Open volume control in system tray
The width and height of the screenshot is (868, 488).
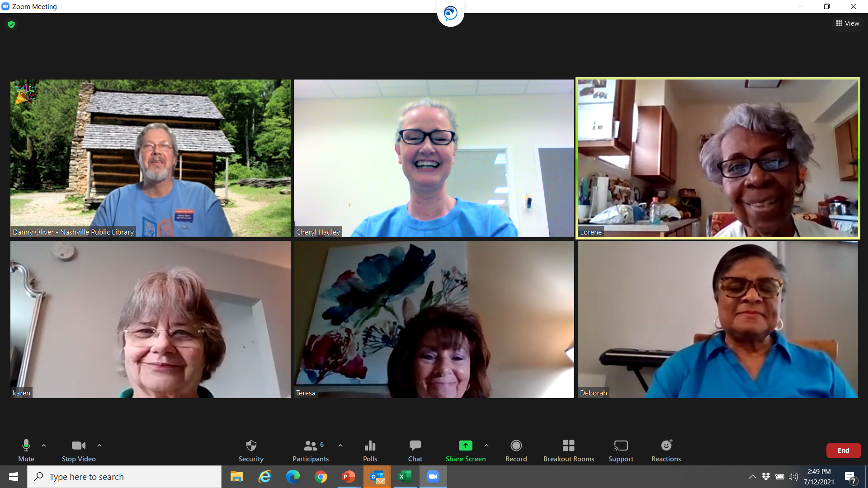point(793,477)
